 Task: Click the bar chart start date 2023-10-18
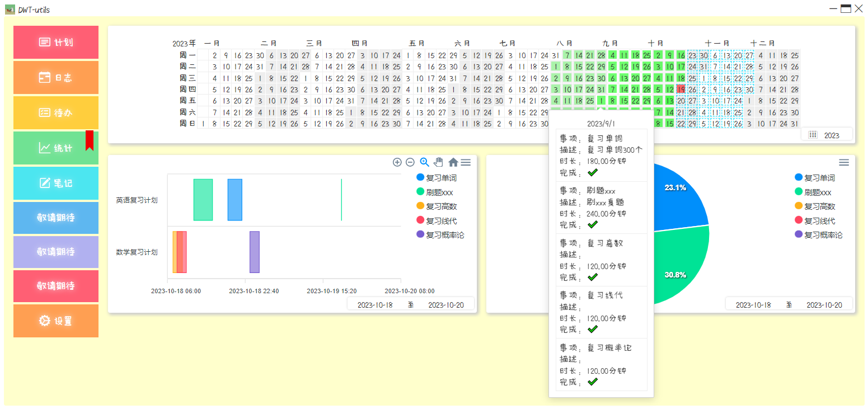tap(375, 305)
